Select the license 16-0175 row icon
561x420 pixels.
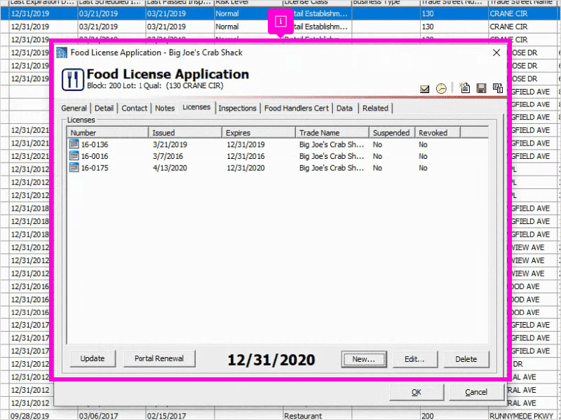click(x=74, y=167)
